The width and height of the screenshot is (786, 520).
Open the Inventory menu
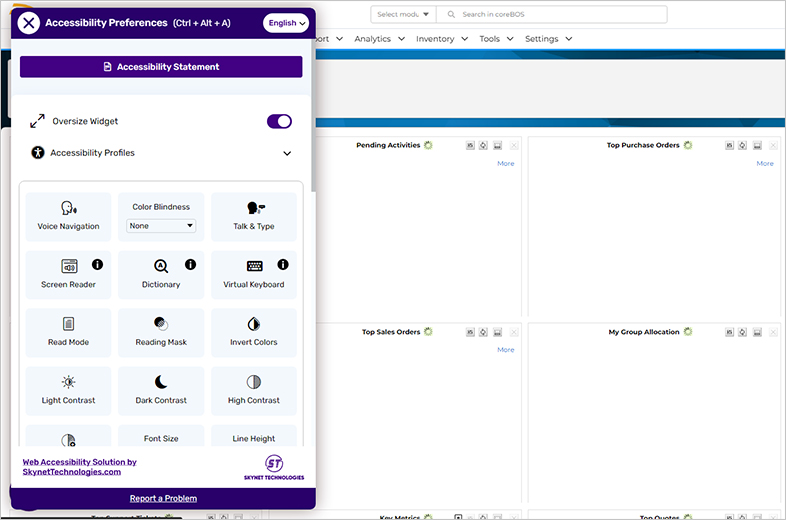(442, 39)
